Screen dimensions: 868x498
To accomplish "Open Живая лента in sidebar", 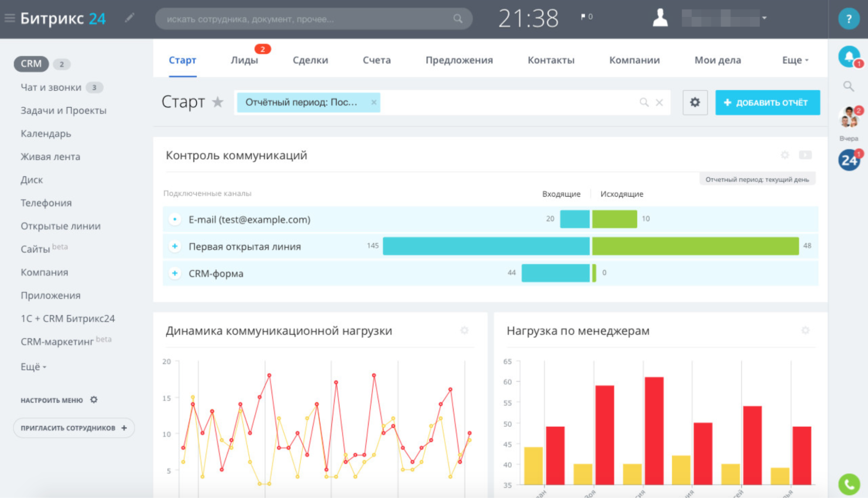I will (50, 156).
